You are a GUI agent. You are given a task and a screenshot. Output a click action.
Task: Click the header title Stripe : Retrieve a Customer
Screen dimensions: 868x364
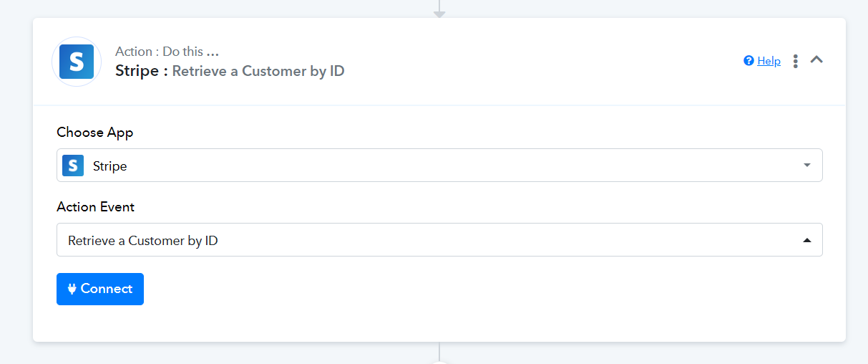point(230,71)
